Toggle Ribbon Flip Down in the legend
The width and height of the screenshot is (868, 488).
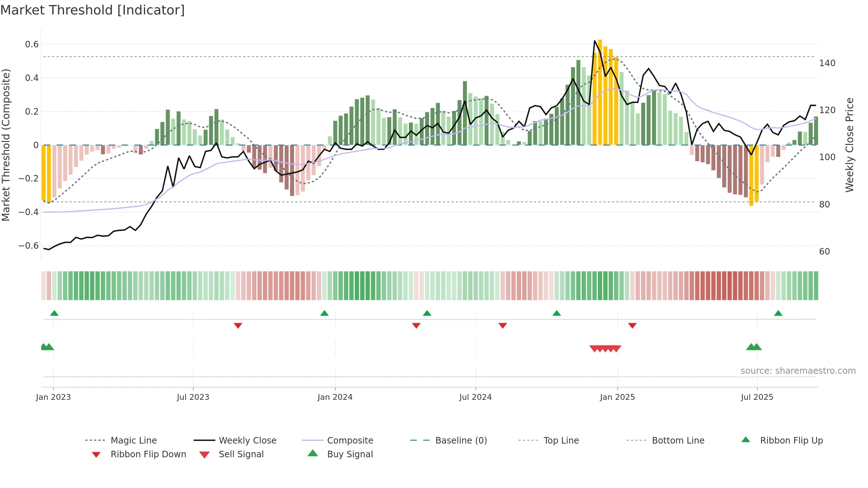(139, 454)
